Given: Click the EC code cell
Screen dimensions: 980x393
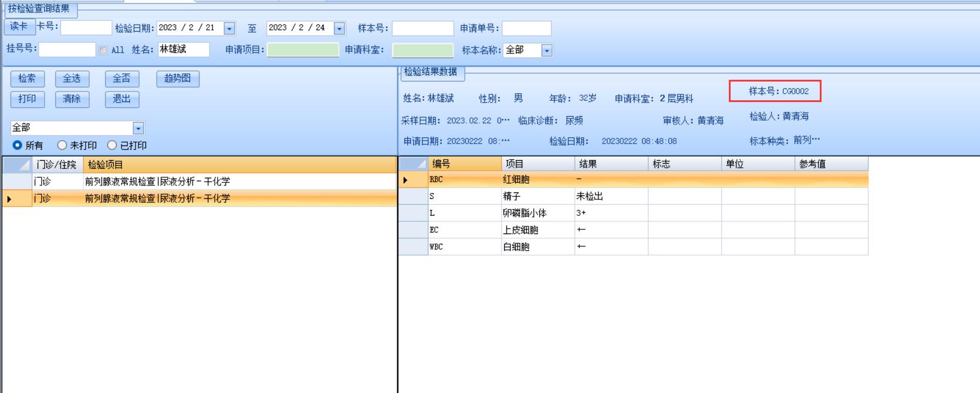Looking at the screenshot, I should coord(465,230).
